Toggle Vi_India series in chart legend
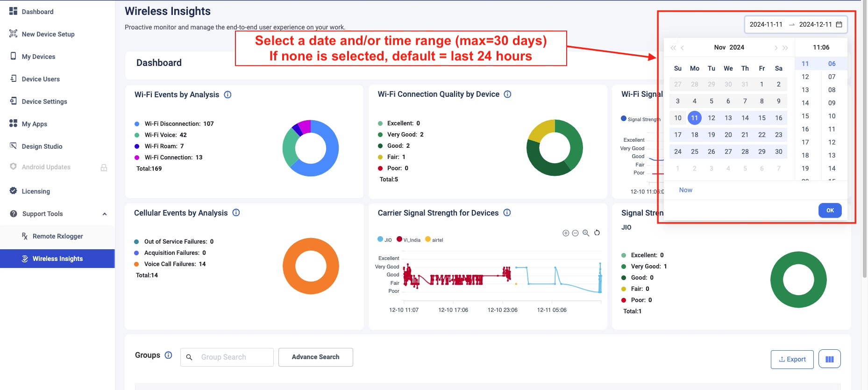868x390 pixels. click(x=408, y=240)
